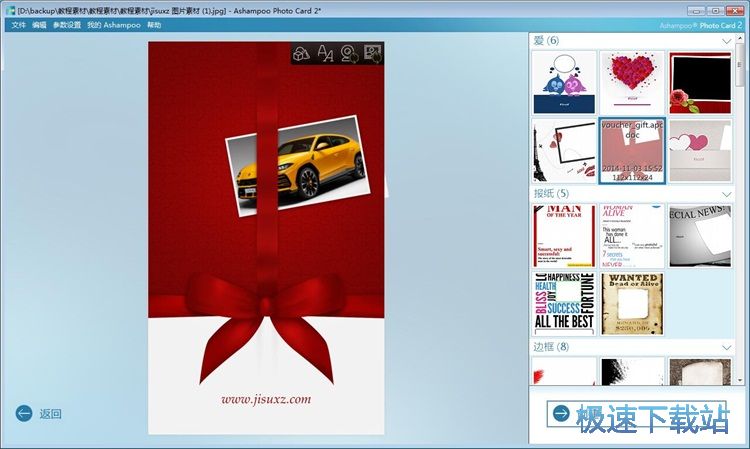Maximize the Photo Card window
This screenshot has height=449, width=750.
click(716, 11)
